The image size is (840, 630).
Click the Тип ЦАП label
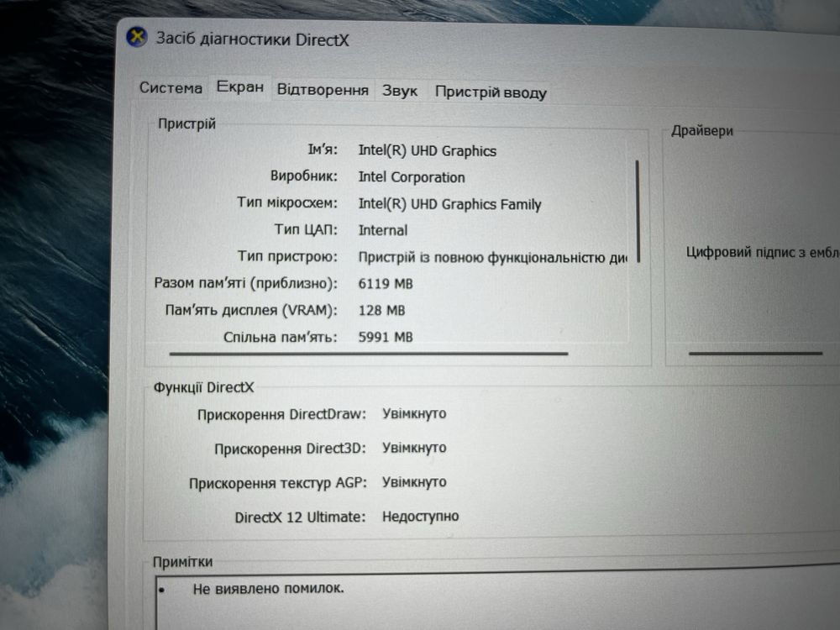[x=306, y=229]
